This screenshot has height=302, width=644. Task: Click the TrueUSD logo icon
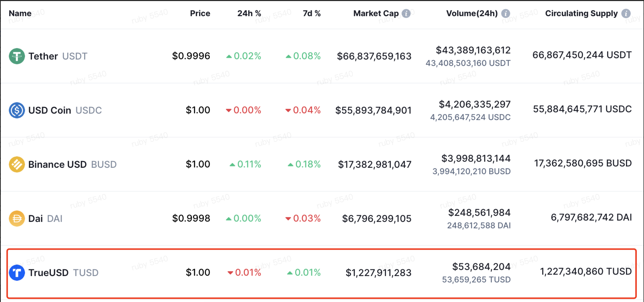coord(17,272)
